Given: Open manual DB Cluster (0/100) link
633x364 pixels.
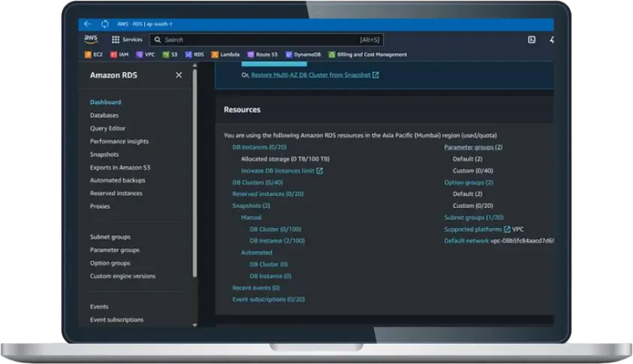Looking at the screenshot, I should pos(276,229).
